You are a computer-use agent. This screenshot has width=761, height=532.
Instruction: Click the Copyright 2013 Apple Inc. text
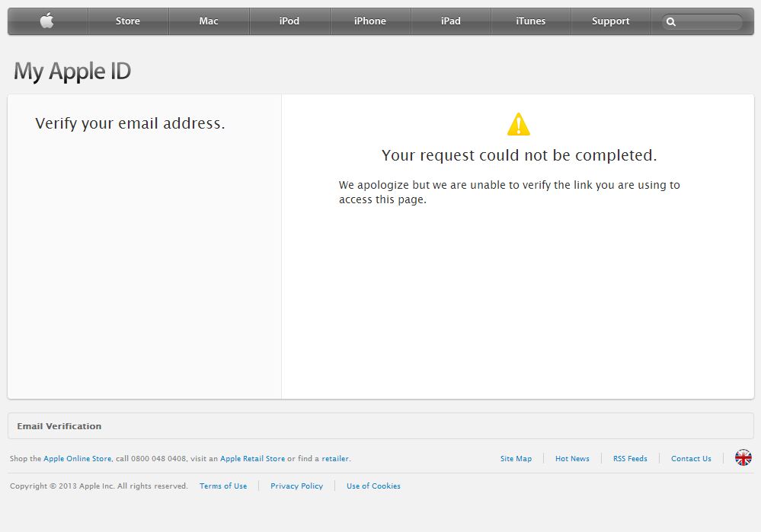(98, 486)
